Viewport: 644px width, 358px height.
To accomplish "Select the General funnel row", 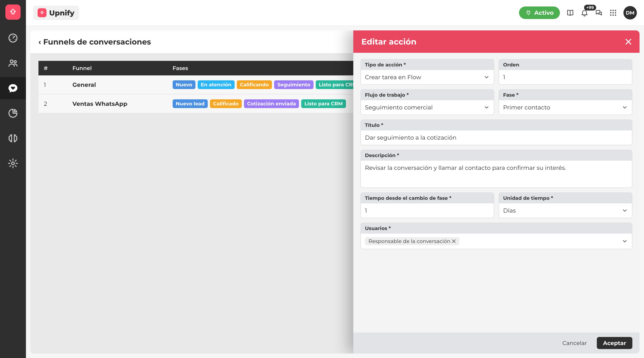I will (x=196, y=85).
